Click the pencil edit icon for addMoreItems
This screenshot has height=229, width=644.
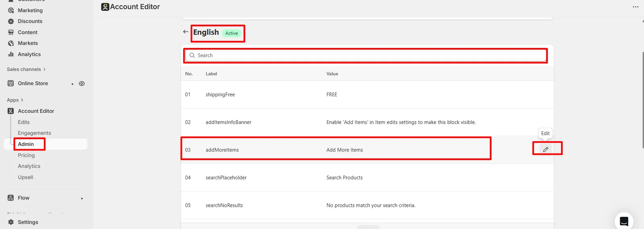(545, 150)
